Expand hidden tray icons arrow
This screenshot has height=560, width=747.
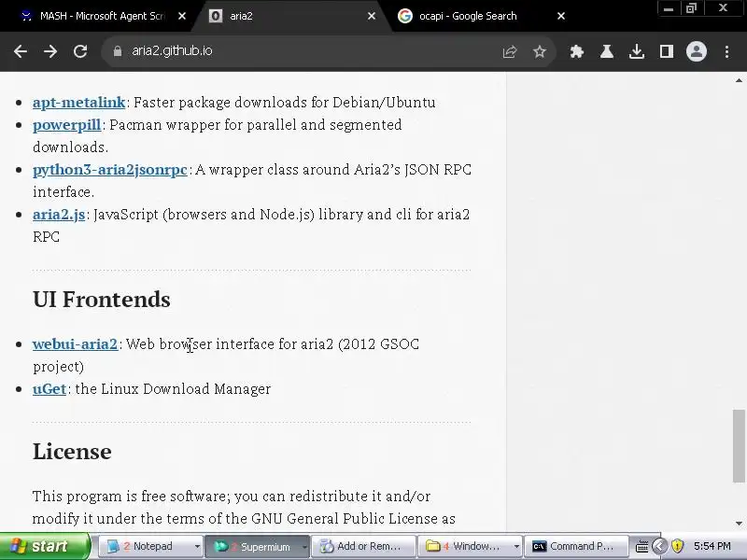pyautogui.click(x=660, y=546)
